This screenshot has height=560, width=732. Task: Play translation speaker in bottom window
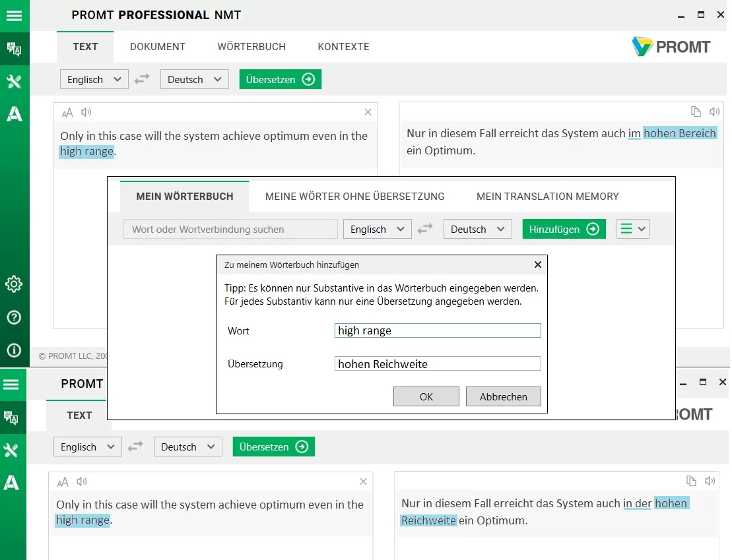(x=710, y=481)
